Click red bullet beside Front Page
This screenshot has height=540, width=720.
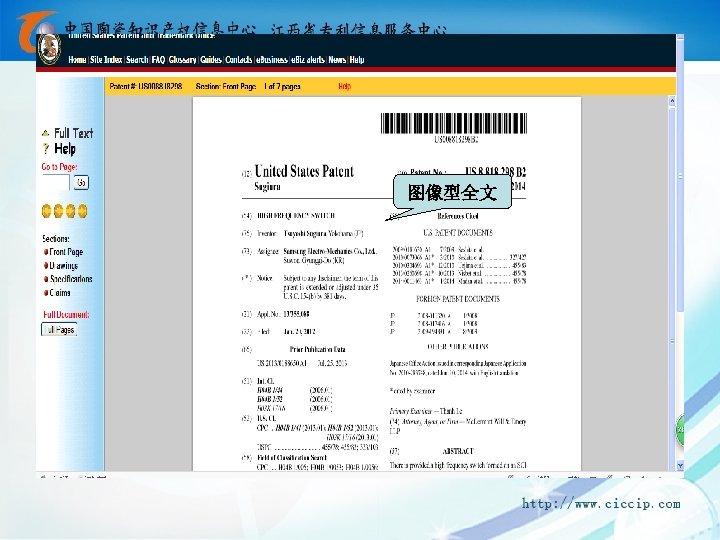coord(46,252)
